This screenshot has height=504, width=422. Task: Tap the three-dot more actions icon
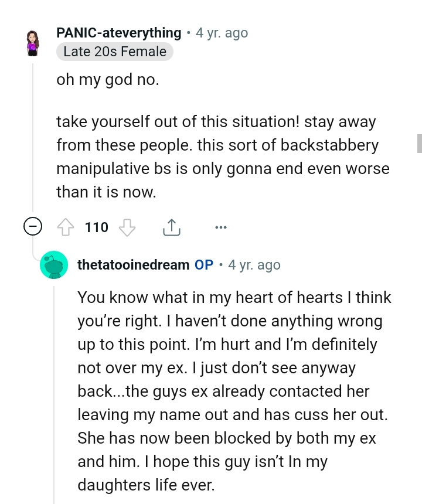[221, 227]
